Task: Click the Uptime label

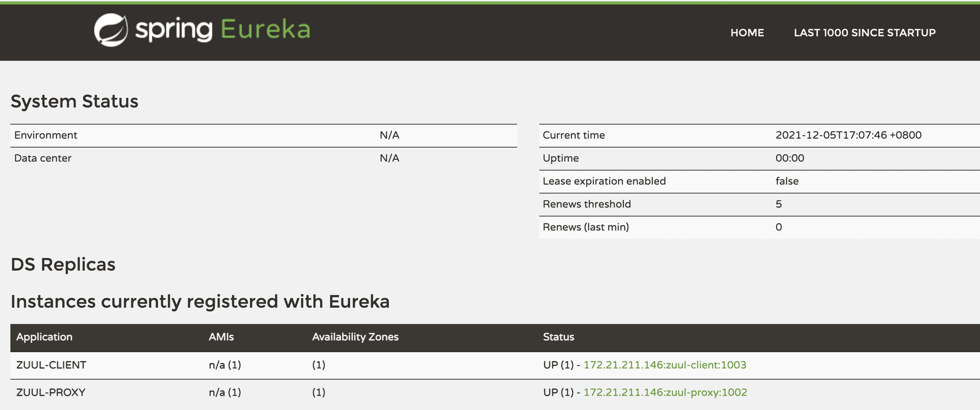Action: (560, 158)
